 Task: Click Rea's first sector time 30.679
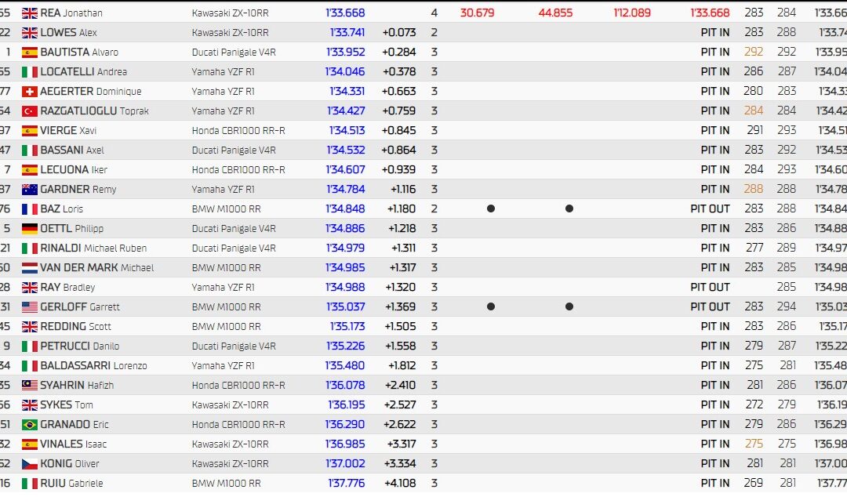(477, 13)
